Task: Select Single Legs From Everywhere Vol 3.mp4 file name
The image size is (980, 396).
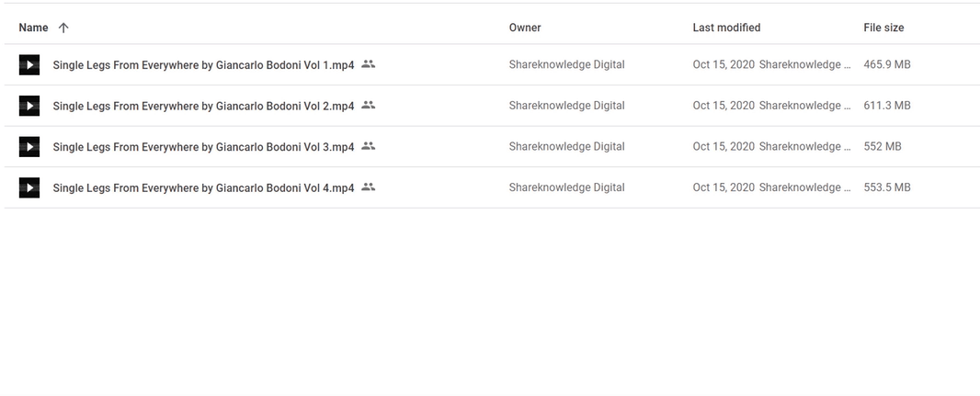Action: point(203,147)
